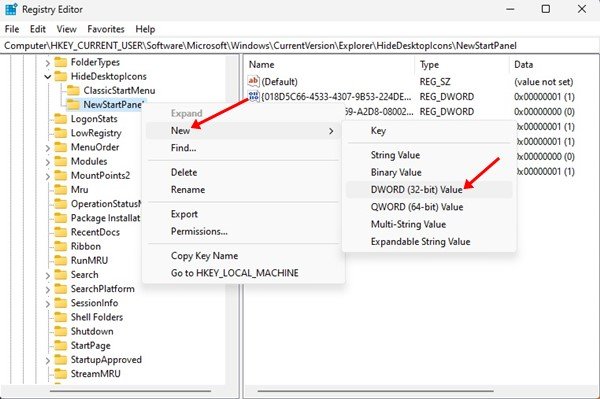Select the RunMRU registry key
600x399 pixels.
click(89, 261)
